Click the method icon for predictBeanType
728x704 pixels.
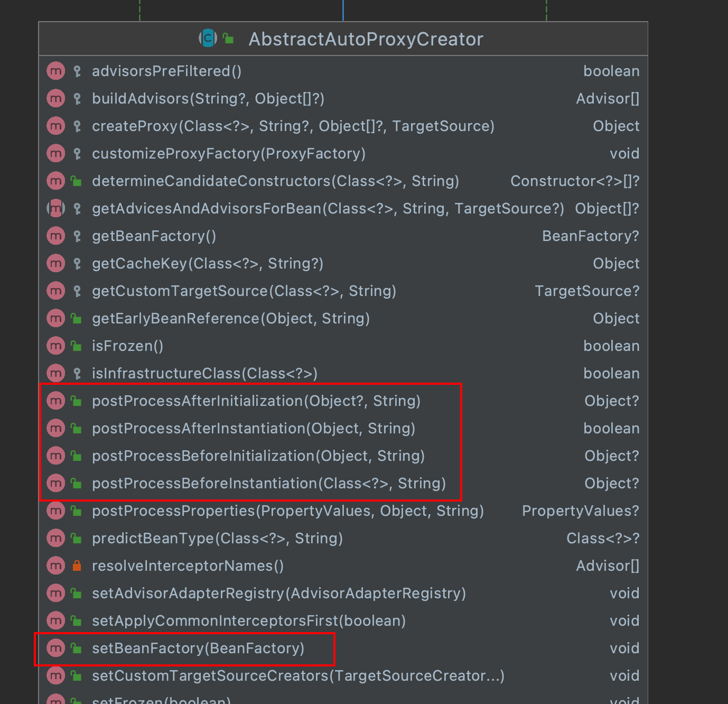pyautogui.click(x=55, y=538)
